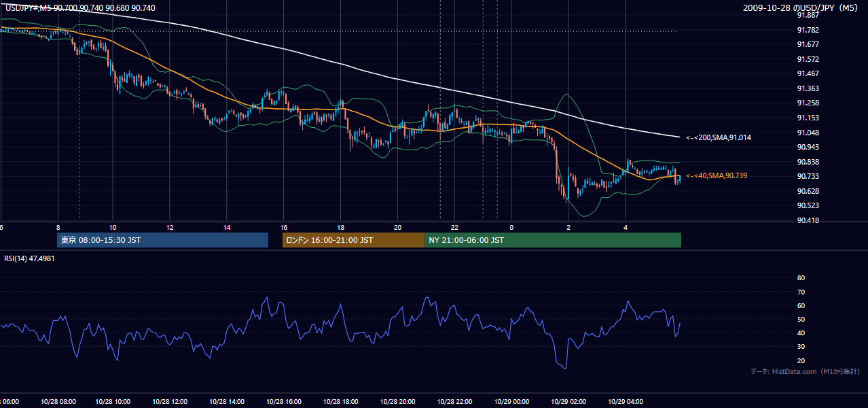Click RSI axis level 80
This screenshot has width=868, height=408.
point(801,278)
